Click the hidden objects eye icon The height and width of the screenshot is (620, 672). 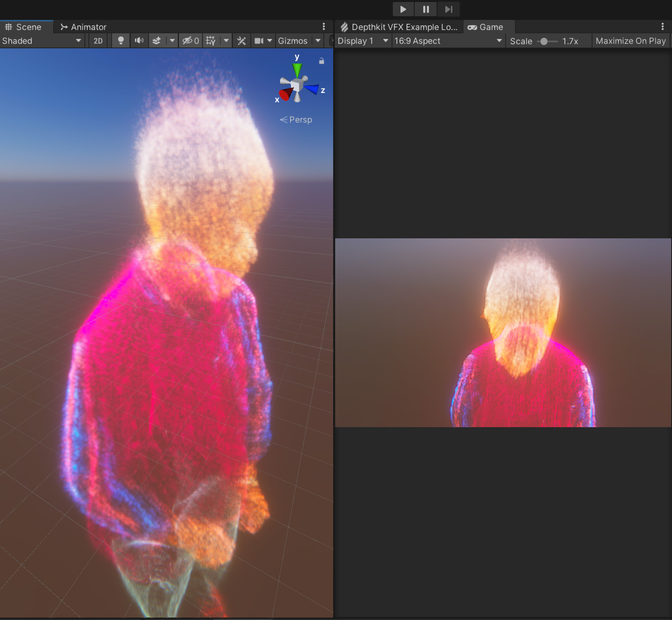coord(187,41)
